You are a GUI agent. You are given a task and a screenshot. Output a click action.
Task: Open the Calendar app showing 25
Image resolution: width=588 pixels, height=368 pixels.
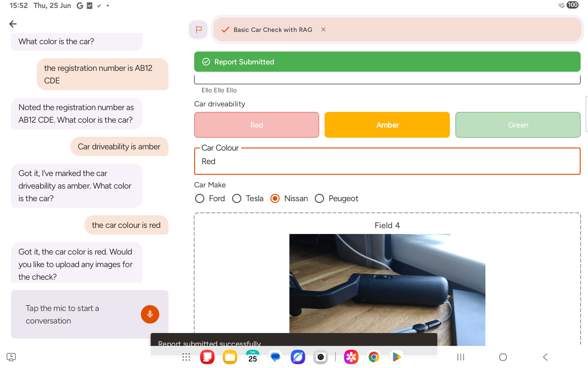(253, 357)
